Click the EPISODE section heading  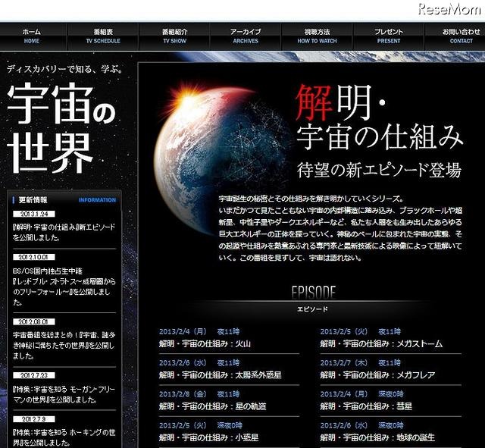[x=313, y=293]
